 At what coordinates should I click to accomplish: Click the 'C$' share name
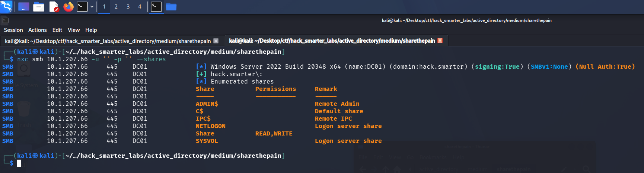200,111
